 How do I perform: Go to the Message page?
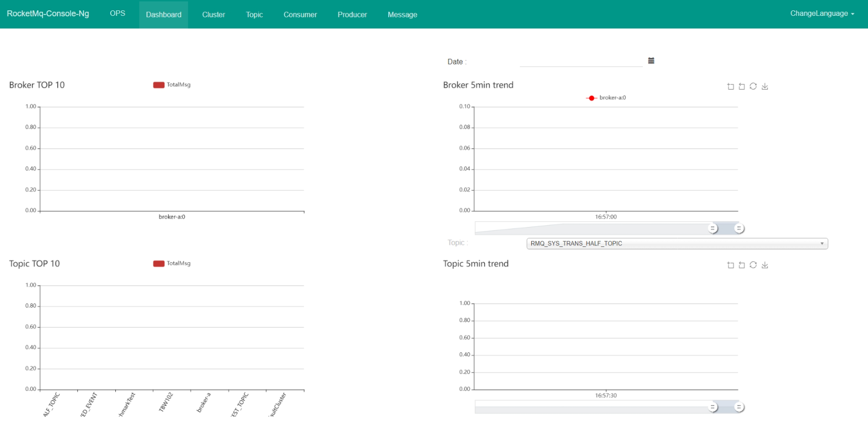(403, 14)
